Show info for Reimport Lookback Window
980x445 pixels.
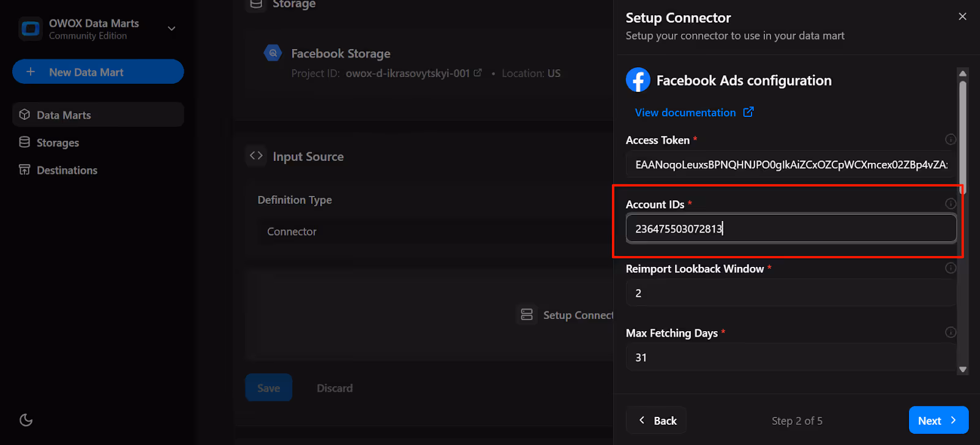click(951, 268)
